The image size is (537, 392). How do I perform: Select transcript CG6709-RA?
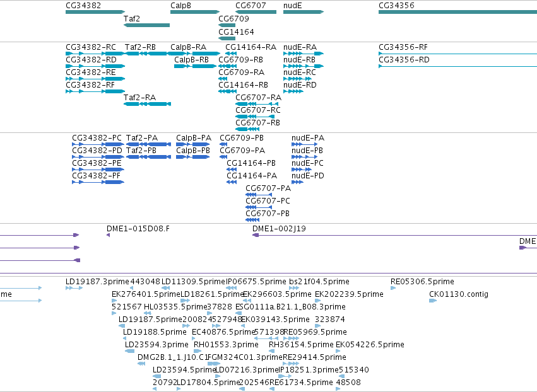click(242, 72)
